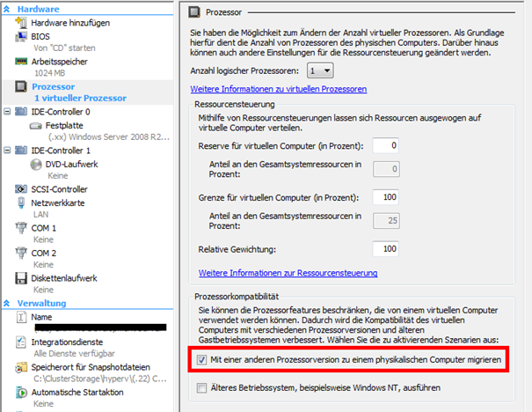Click the Prozessor header icon in right pane
The height and width of the screenshot is (412, 532).
[194, 12]
